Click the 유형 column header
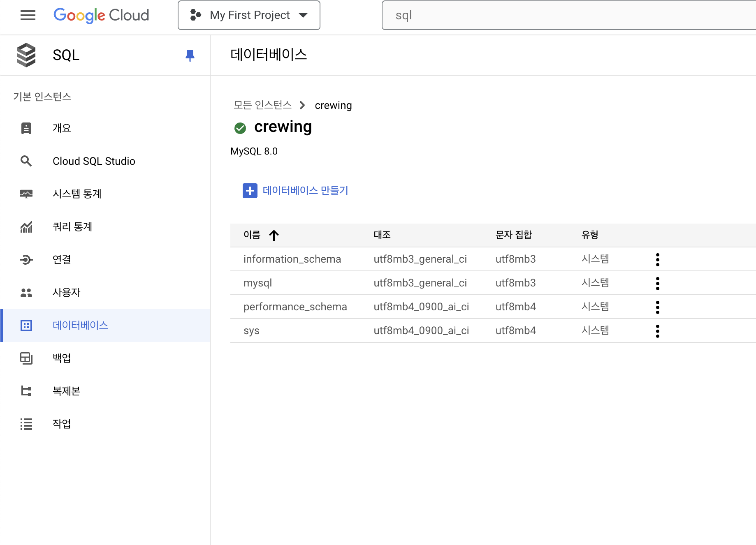The image size is (756, 545). 590,235
